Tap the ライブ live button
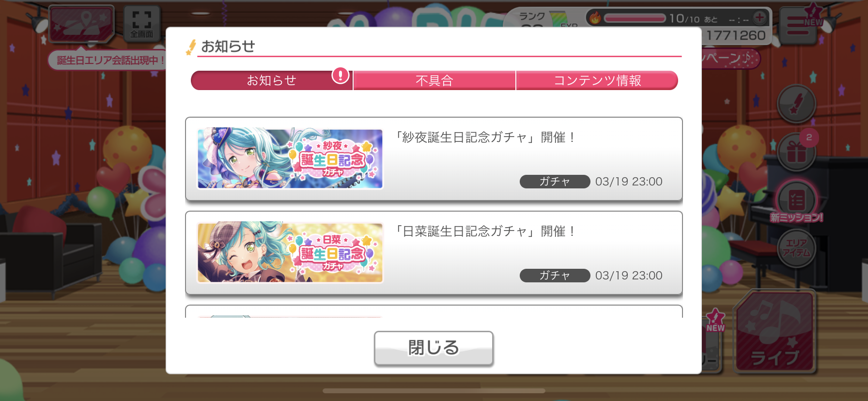Screen dimensions: 868x401 click(775, 332)
